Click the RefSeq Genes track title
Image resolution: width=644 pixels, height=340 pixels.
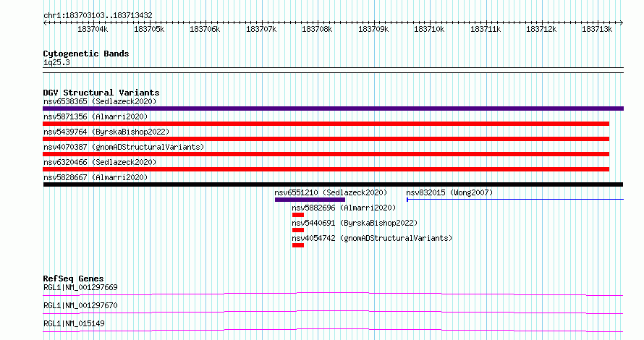pyautogui.click(x=73, y=279)
